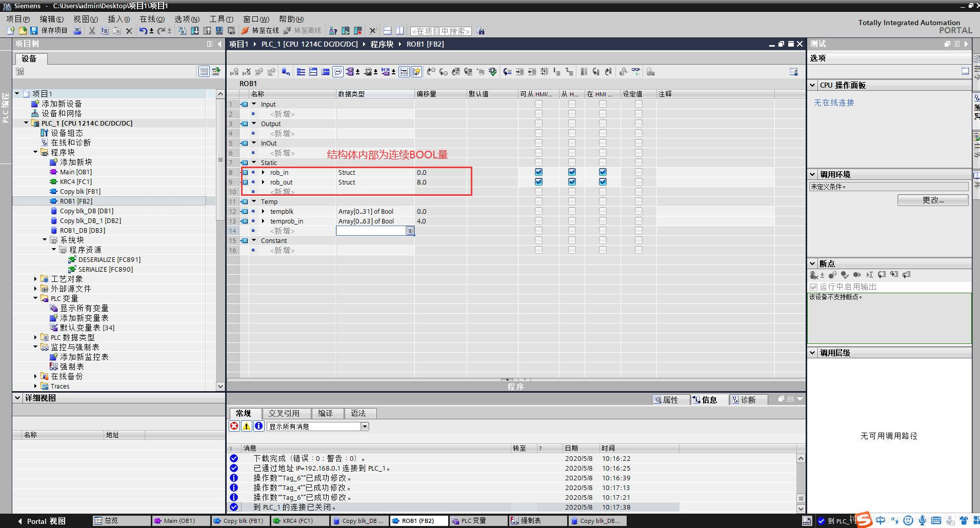
Task: Click Go online (转至在线) button
Action: tap(261, 31)
